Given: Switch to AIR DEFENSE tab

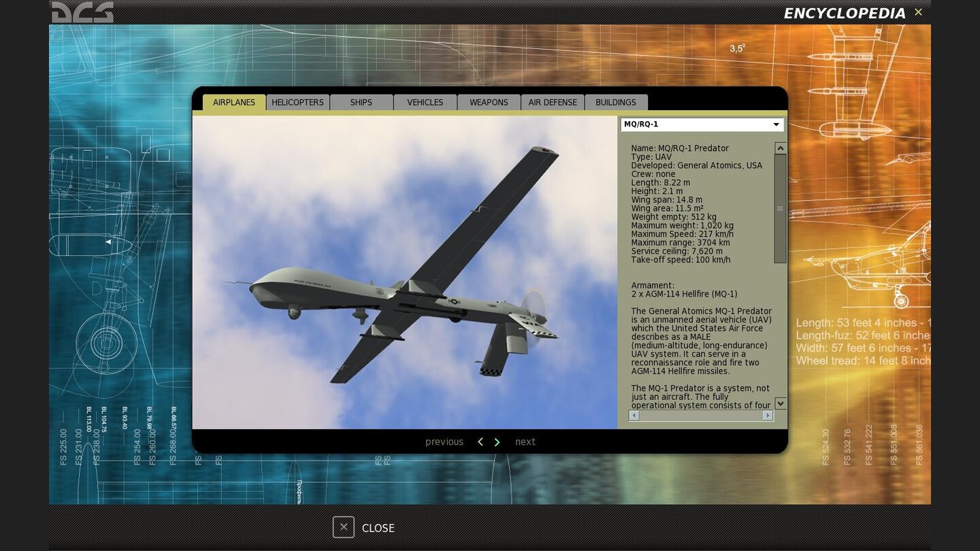Looking at the screenshot, I should pos(553,102).
